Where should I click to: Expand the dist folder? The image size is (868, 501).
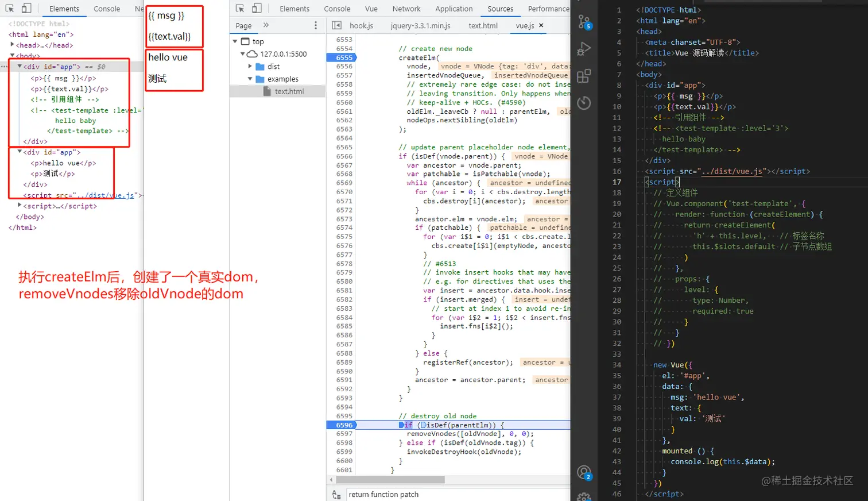[250, 67]
